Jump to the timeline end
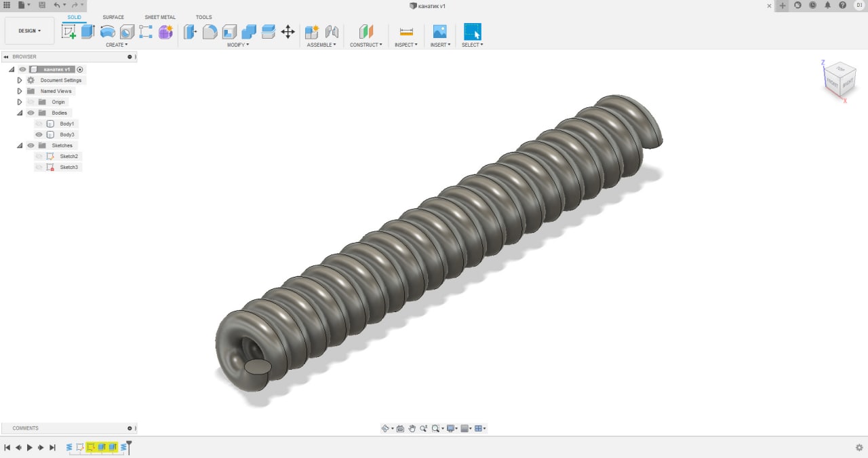 [x=52, y=447]
